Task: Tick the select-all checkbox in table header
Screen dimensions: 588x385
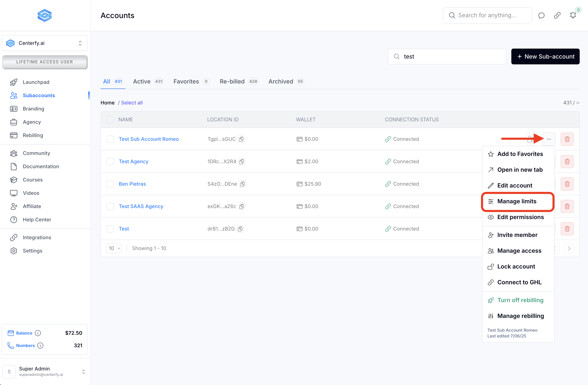Action: [110, 120]
